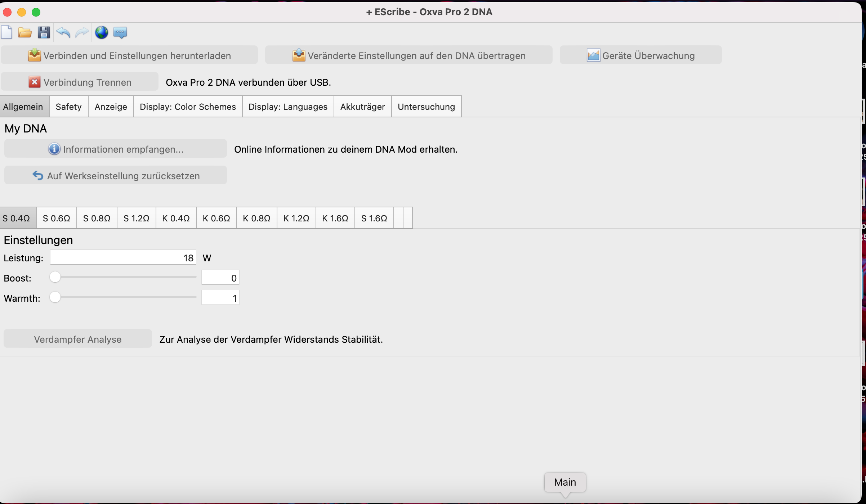Click the chat bubble toolbar icon
This screenshot has width=866, height=504.
(120, 33)
